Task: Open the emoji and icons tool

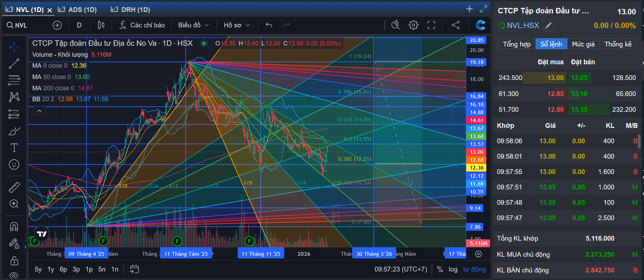Action: (x=14, y=164)
